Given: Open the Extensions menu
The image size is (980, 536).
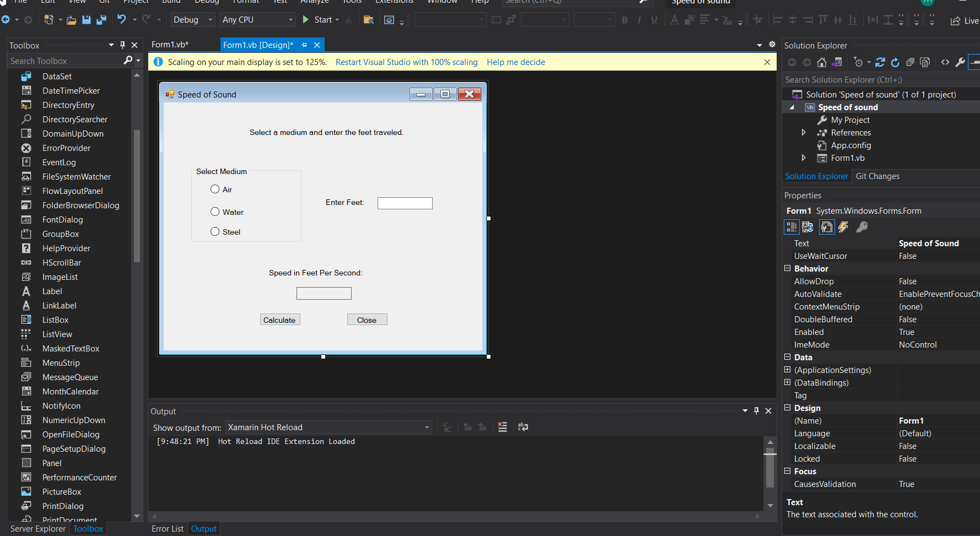Looking at the screenshot, I should (394, 2).
